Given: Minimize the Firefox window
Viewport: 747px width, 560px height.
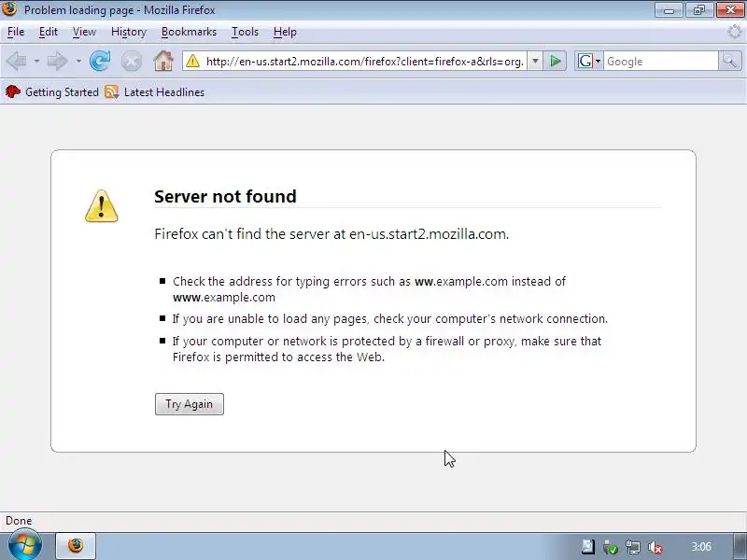Looking at the screenshot, I should click(669, 10).
